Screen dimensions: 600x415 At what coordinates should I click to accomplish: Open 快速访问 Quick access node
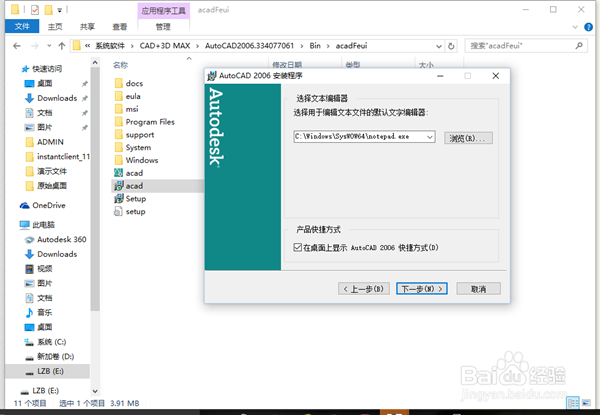(41, 69)
